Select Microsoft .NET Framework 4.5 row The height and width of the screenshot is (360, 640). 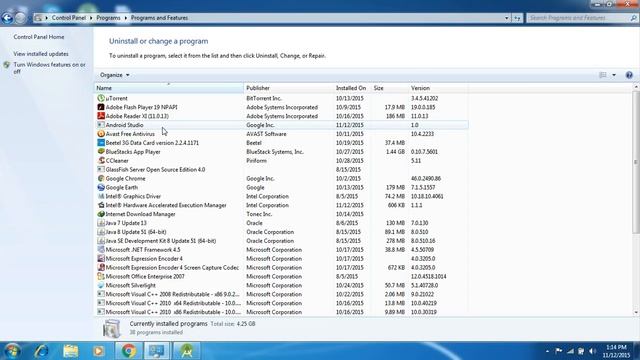point(282,250)
